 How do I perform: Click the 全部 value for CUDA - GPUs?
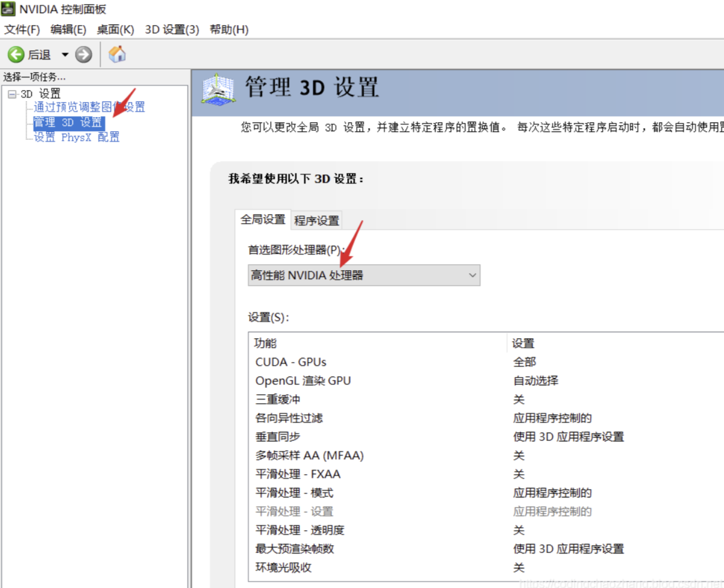[525, 362]
